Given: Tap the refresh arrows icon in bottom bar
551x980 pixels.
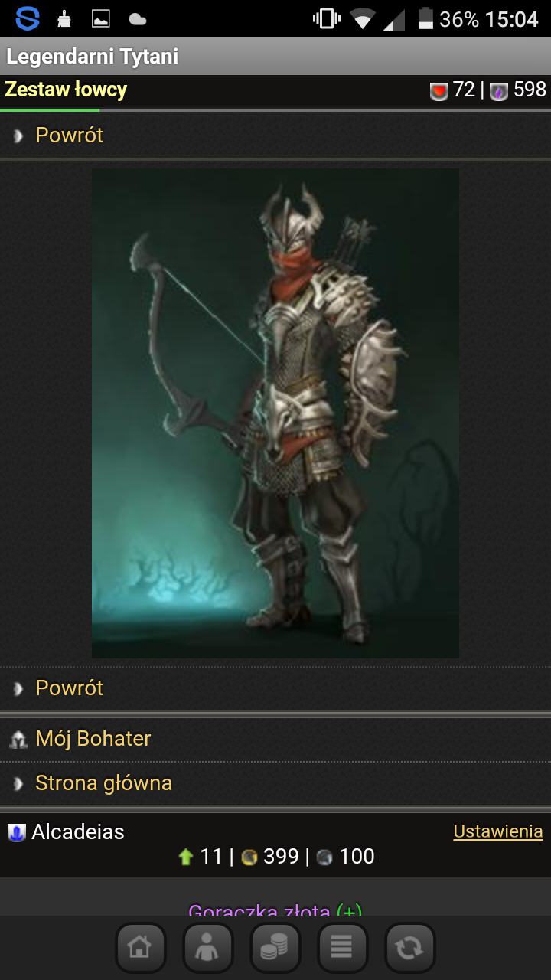Looking at the screenshot, I should [x=409, y=948].
